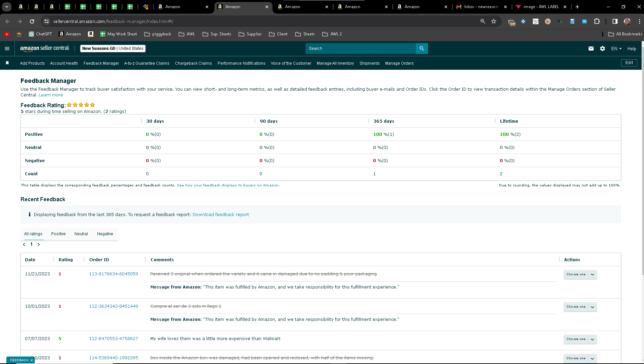Switch to image - AWL LABEL browser tab
This screenshot has width=644, height=364.
(x=541, y=7)
